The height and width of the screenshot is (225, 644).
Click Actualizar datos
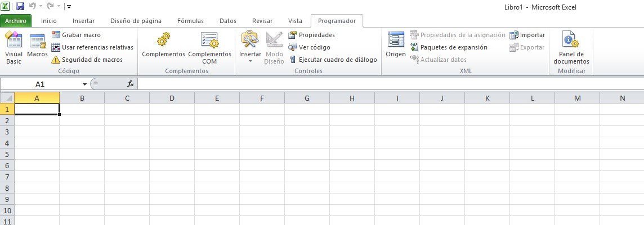(438, 60)
